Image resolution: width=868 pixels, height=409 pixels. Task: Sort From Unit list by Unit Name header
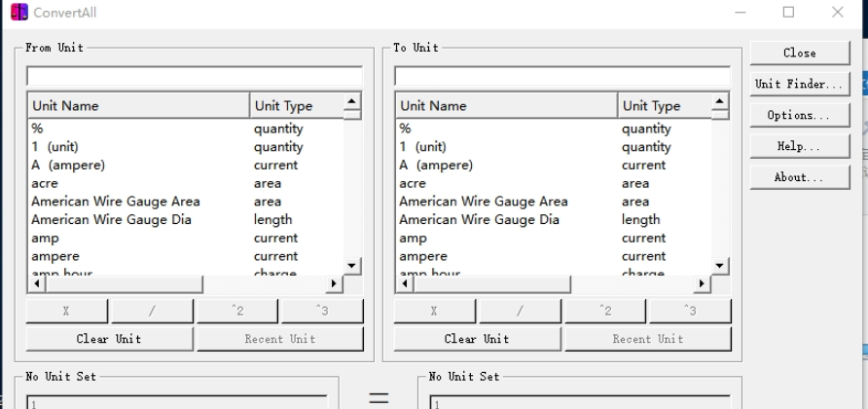tap(138, 106)
